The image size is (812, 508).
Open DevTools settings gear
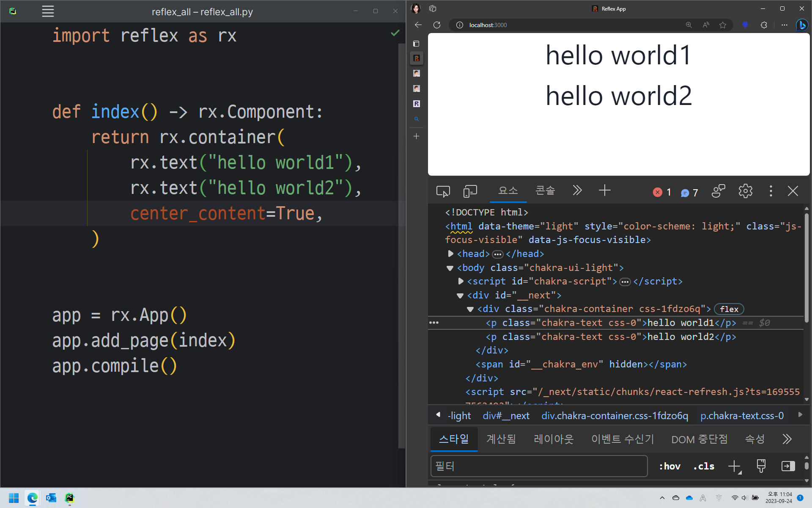745,191
